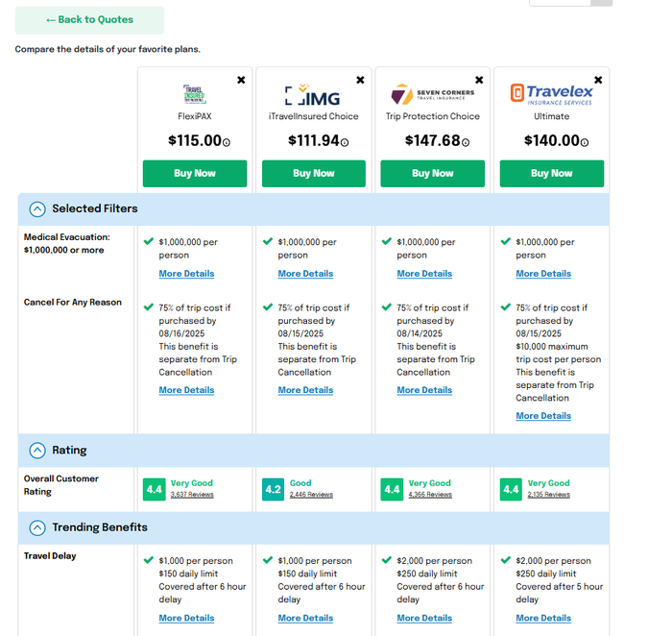Click the info icon beside $140.00 price

pyautogui.click(x=585, y=142)
